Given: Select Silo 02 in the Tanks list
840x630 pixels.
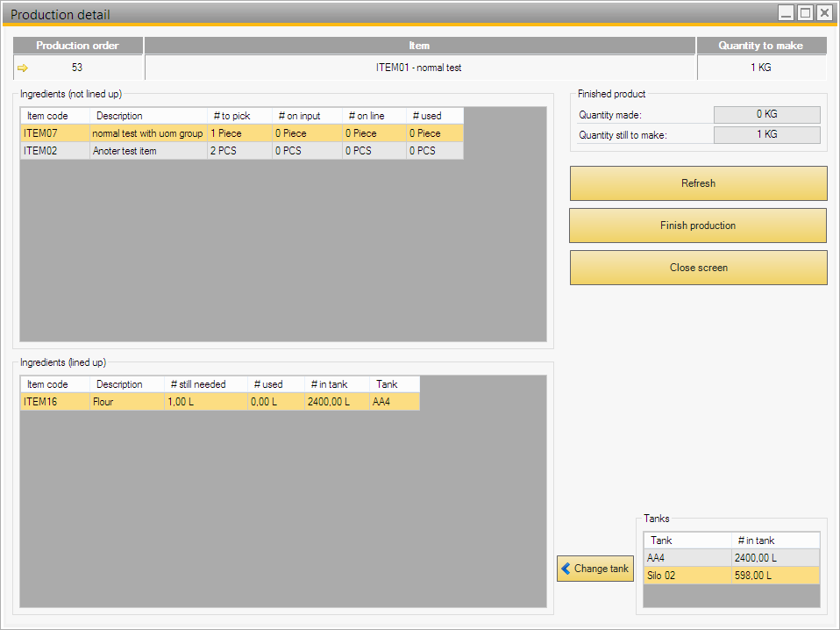Looking at the screenshot, I should 687,576.
